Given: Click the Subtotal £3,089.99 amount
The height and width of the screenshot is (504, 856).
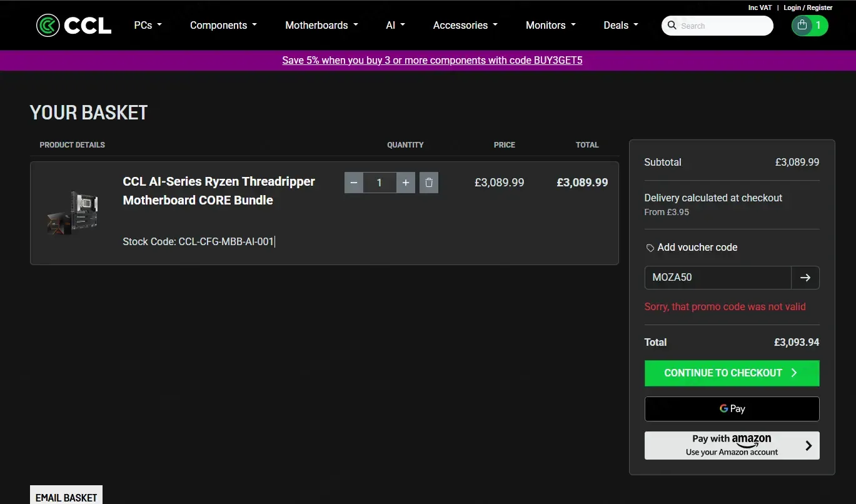Looking at the screenshot, I should tap(797, 162).
